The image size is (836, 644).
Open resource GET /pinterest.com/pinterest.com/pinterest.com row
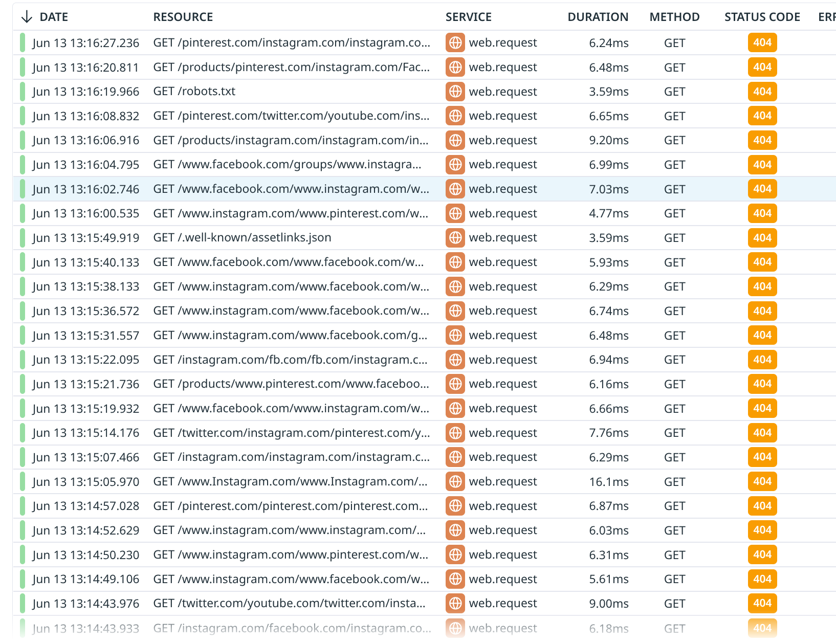coord(291,506)
